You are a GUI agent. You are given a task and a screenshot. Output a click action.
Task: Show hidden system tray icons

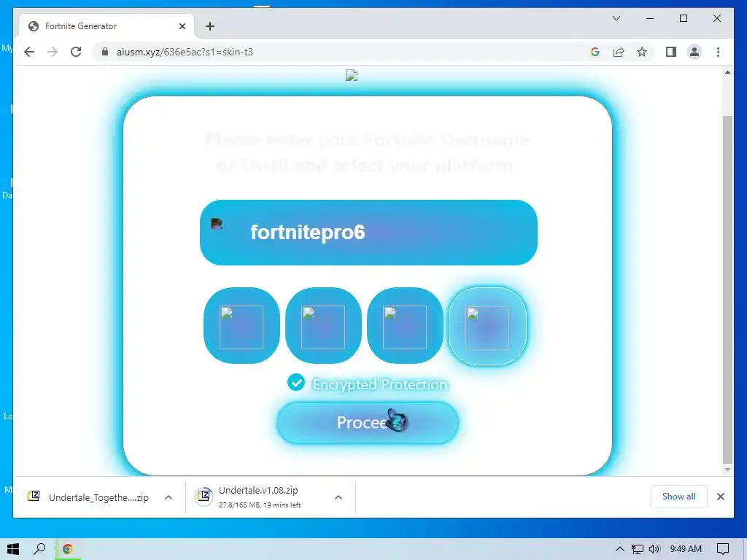[x=619, y=549]
